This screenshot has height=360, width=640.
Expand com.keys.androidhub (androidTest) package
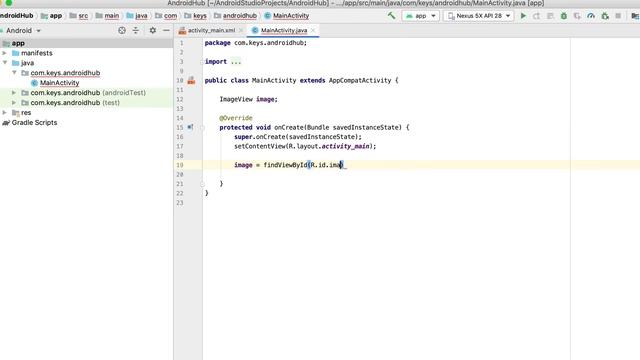click(x=14, y=93)
